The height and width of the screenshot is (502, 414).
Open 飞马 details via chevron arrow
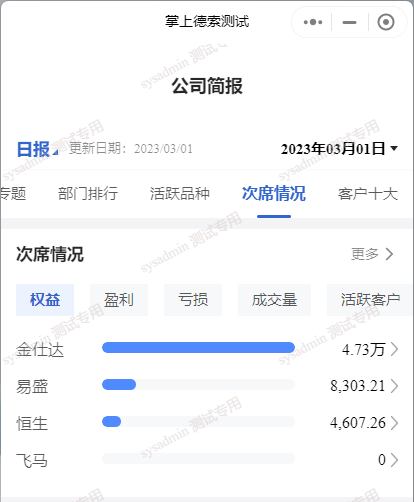click(394, 460)
